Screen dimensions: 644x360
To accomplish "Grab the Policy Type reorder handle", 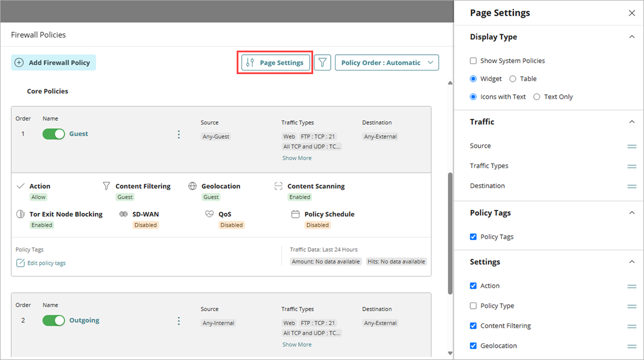I will point(632,306).
